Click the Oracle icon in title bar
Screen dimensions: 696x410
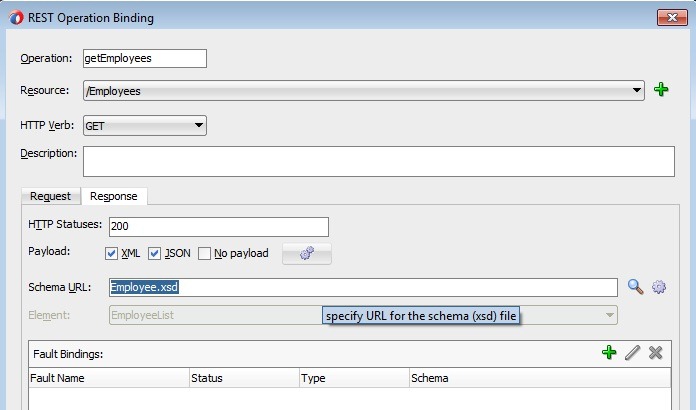click(11, 18)
